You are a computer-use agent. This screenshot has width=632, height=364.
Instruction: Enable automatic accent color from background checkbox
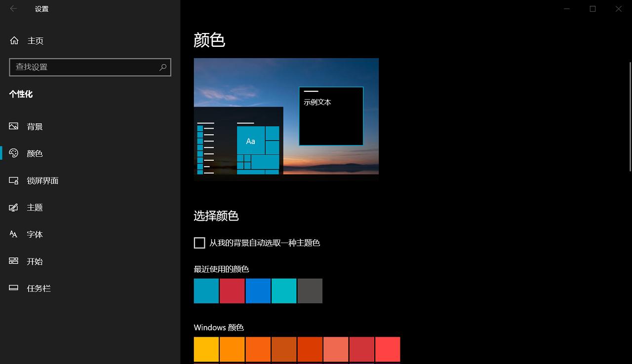pos(199,243)
